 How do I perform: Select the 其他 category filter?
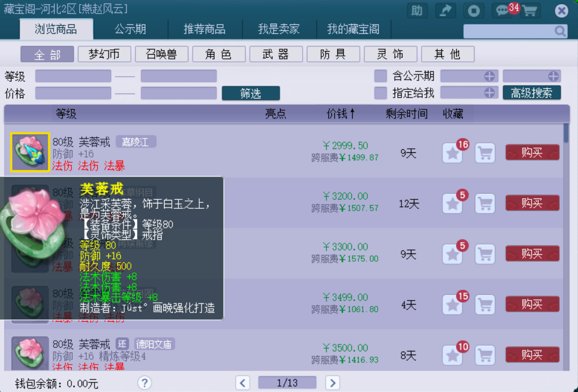coord(448,54)
